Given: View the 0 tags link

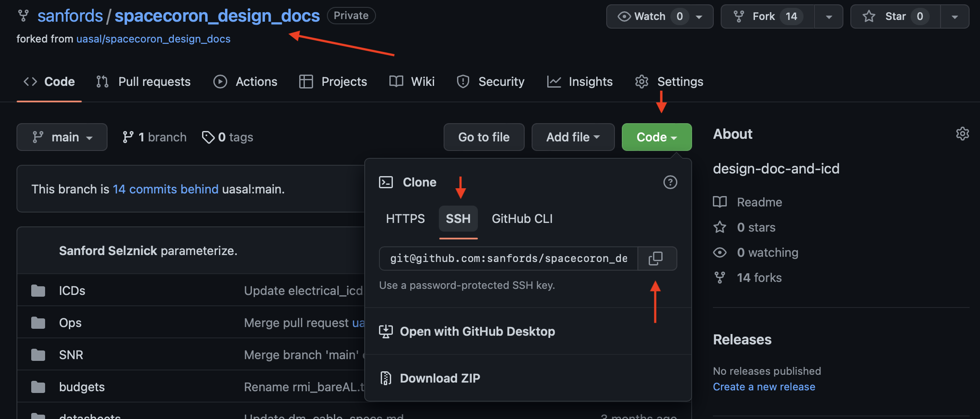Looking at the screenshot, I should click(228, 137).
